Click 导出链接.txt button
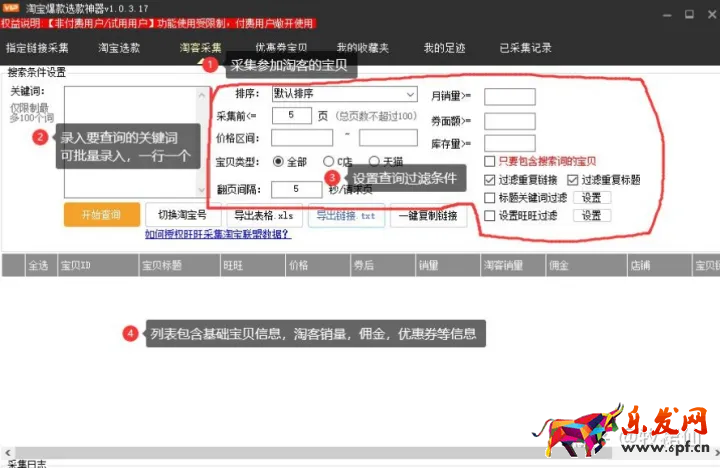The image size is (720, 468). 346,215
